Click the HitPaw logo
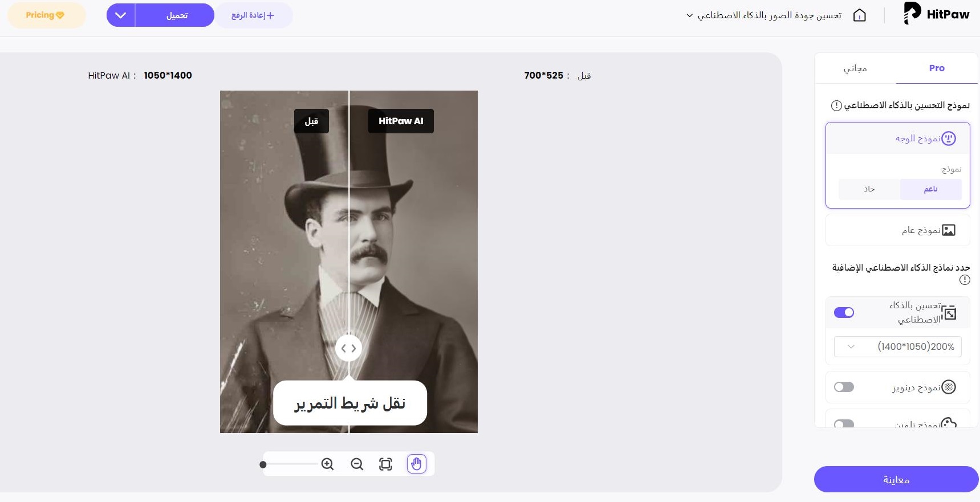 coord(936,14)
